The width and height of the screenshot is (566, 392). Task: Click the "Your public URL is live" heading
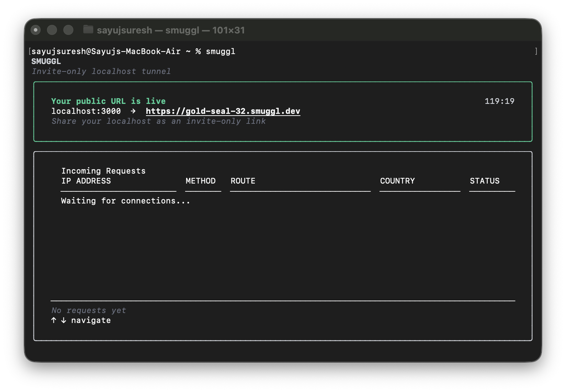tap(108, 101)
